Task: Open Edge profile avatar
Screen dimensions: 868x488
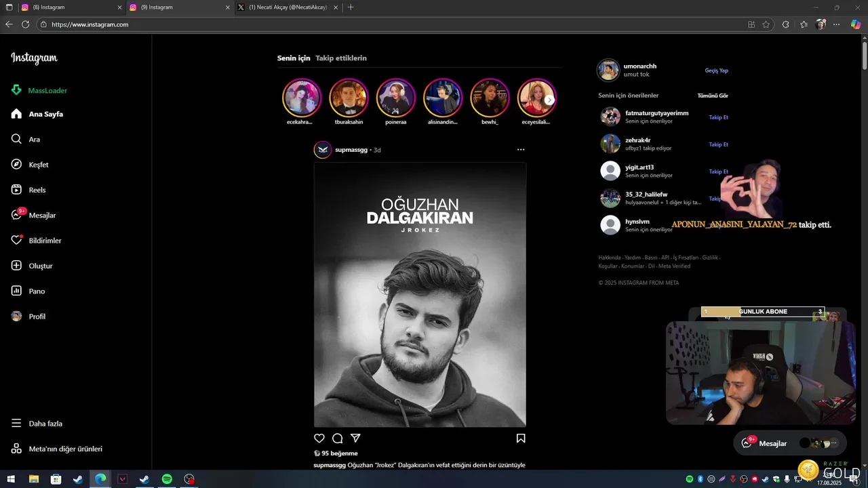Action: (x=821, y=24)
